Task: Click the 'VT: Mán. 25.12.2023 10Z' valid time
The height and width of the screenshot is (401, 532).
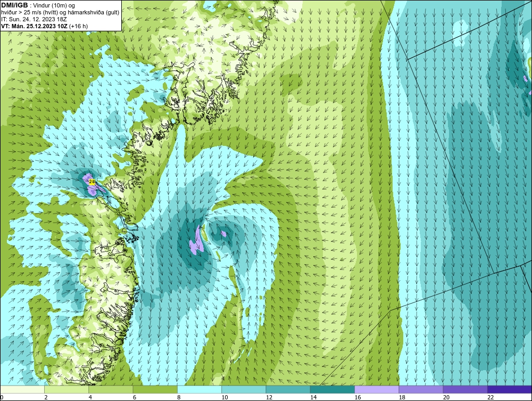Action: coord(34,26)
